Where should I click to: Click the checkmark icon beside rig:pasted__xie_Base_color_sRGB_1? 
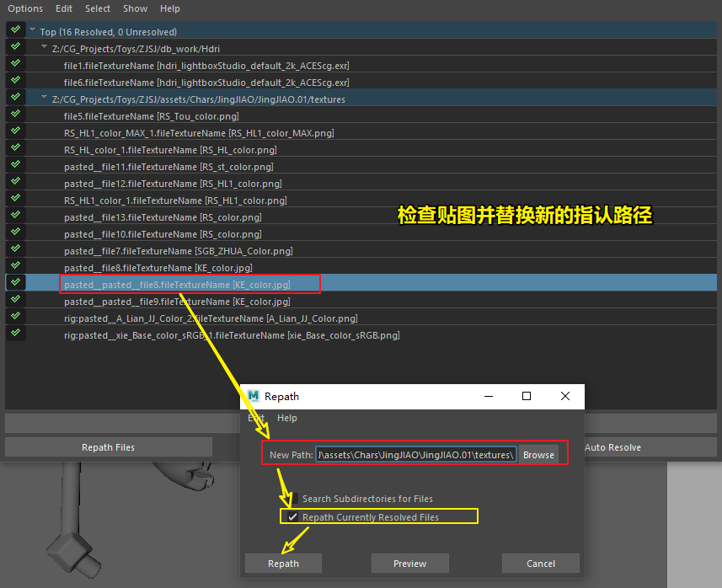(x=16, y=333)
